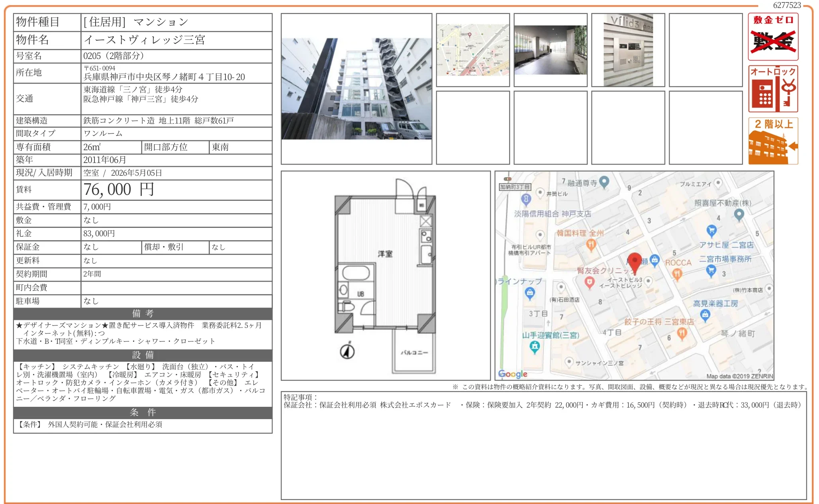Click the 餃子の王将 三宮東店 restaurant marker
Screen dimensions: 819x504
(682, 333)
